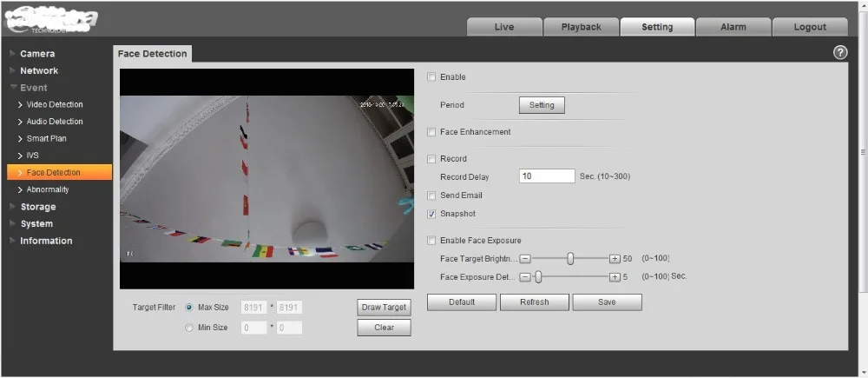
Task: Click the Face Target Brightness slider handle
Action: coord(570,259)
